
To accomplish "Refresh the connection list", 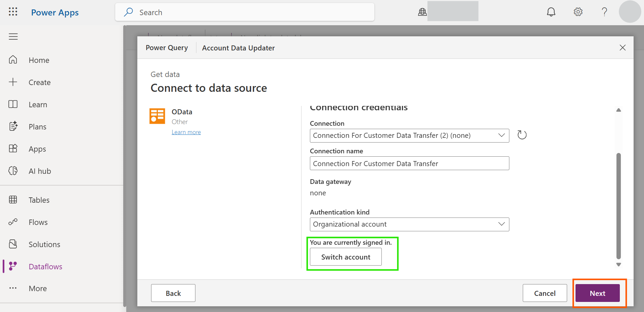I will click(522, 135).
